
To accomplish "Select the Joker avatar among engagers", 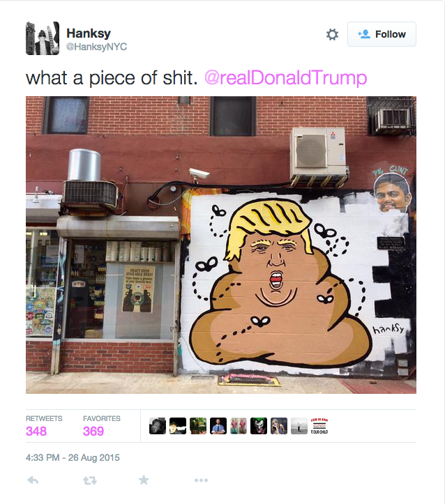I will point(259,426).
